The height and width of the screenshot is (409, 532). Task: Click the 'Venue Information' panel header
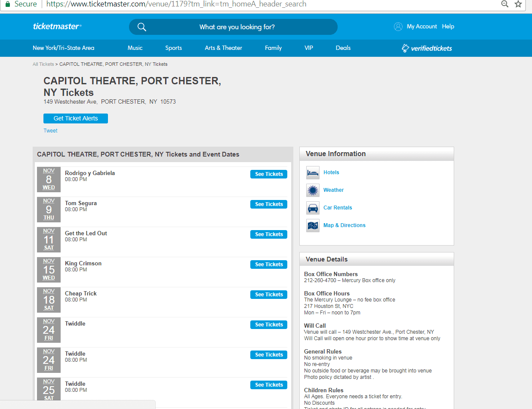377,154
